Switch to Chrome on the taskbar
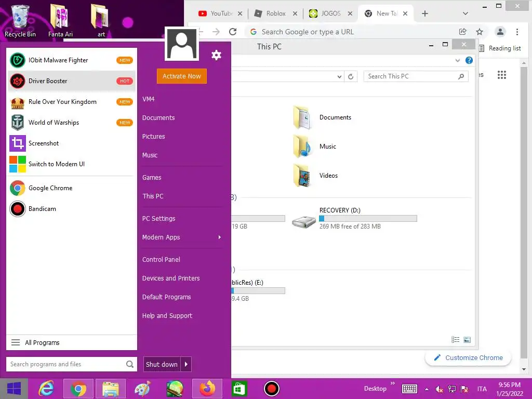 click(x=78, y=389)
